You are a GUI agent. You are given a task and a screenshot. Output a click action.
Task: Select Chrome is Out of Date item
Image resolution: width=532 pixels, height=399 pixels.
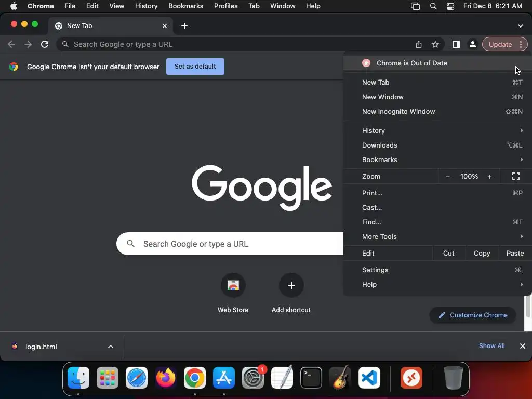(x=437, y=63)
